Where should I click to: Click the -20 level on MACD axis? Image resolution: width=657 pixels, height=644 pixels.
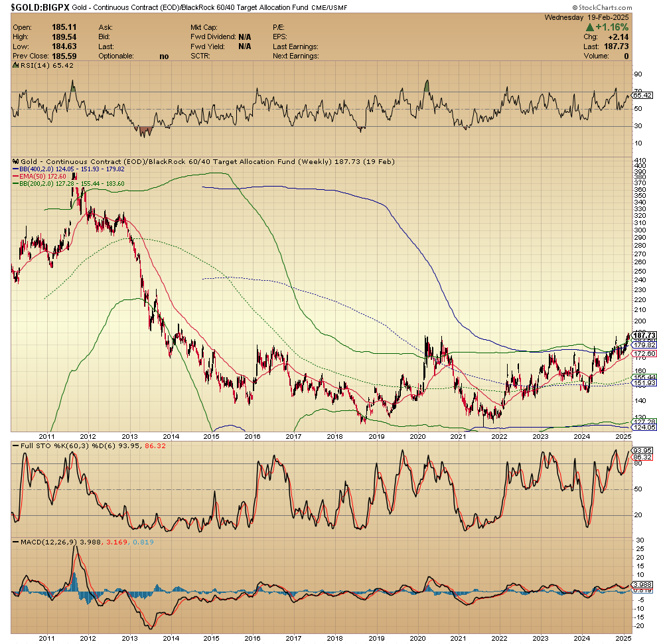point(639,626)
